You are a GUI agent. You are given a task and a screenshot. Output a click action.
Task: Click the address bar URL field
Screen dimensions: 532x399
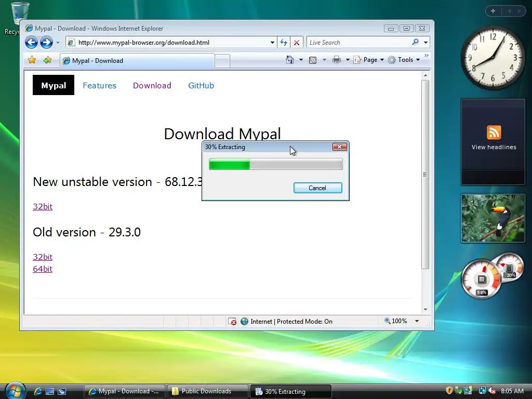[168, 43]
